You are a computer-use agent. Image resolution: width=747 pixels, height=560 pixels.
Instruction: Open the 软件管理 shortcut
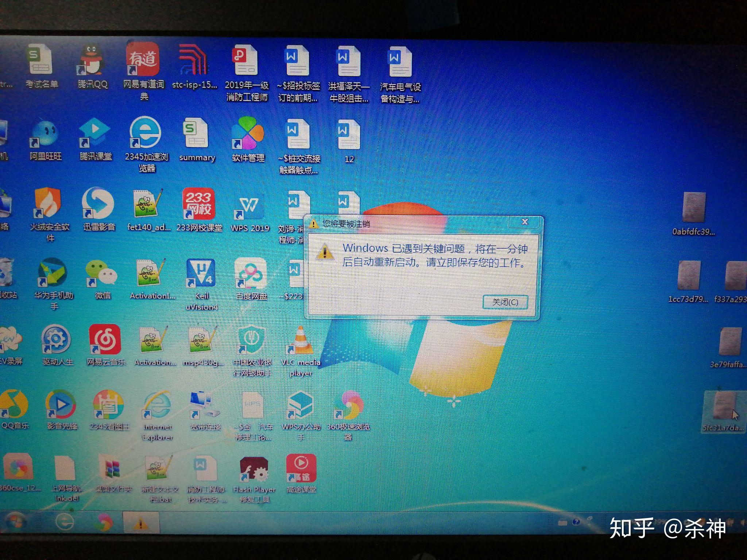pos(248,139)
